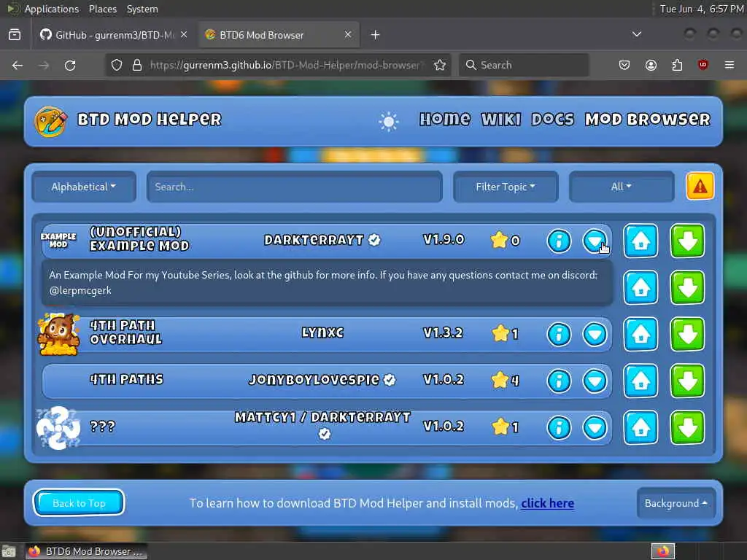Go to the Home page
The image size is (747, 560).
coord(445,119)
